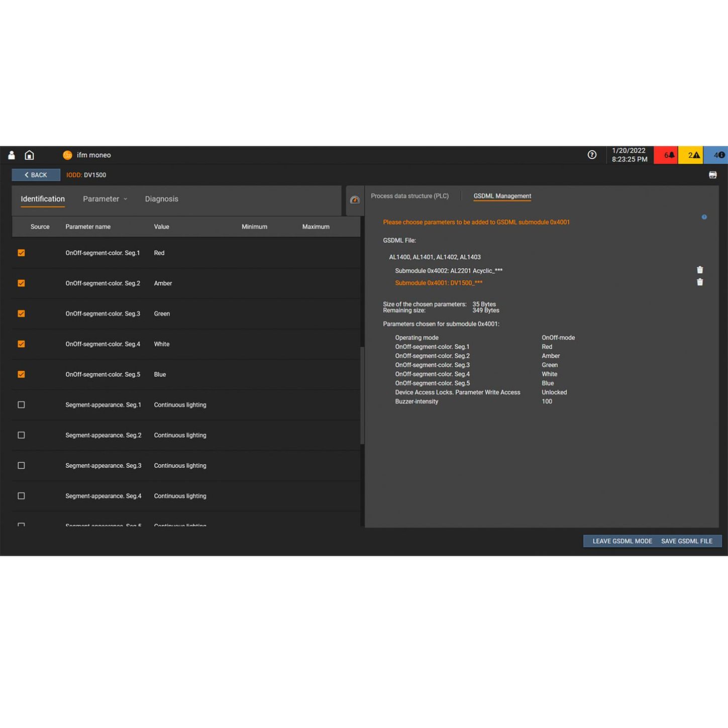This screenshot has height=728, width=728.
Task: Click the gauge icon beside process data
Action: 355,200
